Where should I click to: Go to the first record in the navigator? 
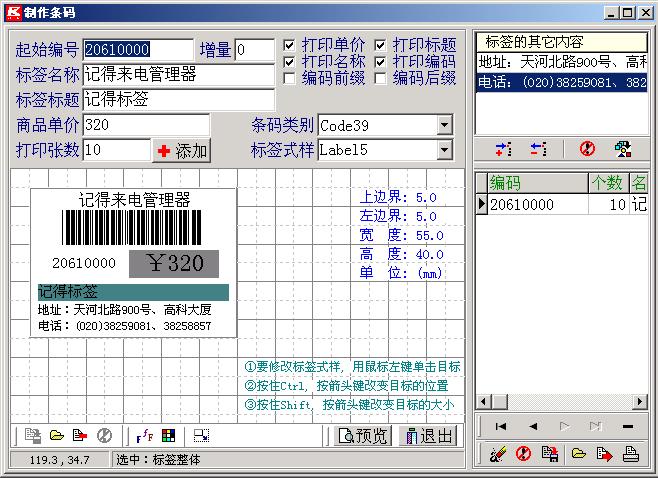(500, 426)
